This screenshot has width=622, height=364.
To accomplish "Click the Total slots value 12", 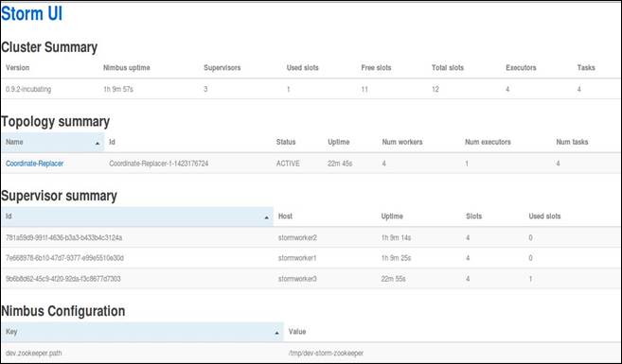I will pos(435,89).
